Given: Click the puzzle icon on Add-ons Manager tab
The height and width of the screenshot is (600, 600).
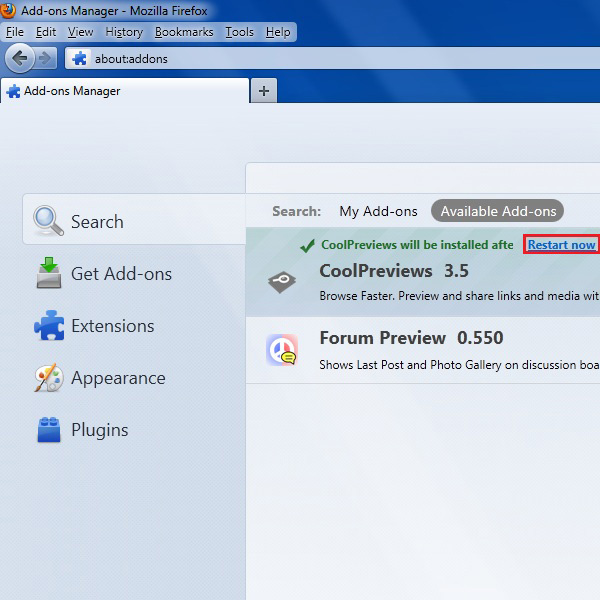Looking at the screenshot, I should pyautogui.click(x=13, y=91).
